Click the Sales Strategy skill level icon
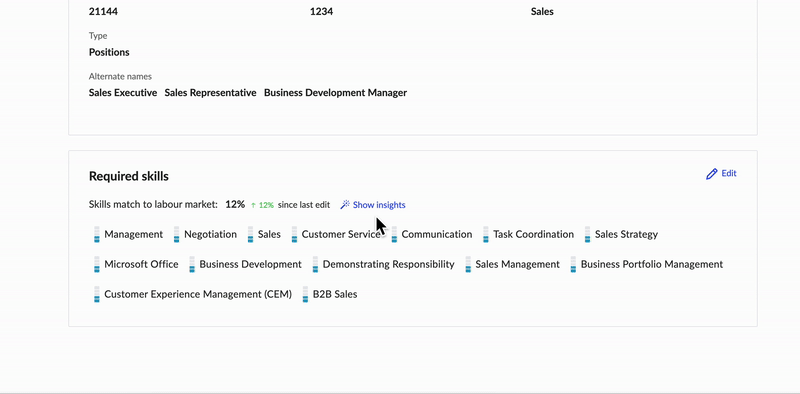 point(588,234)
